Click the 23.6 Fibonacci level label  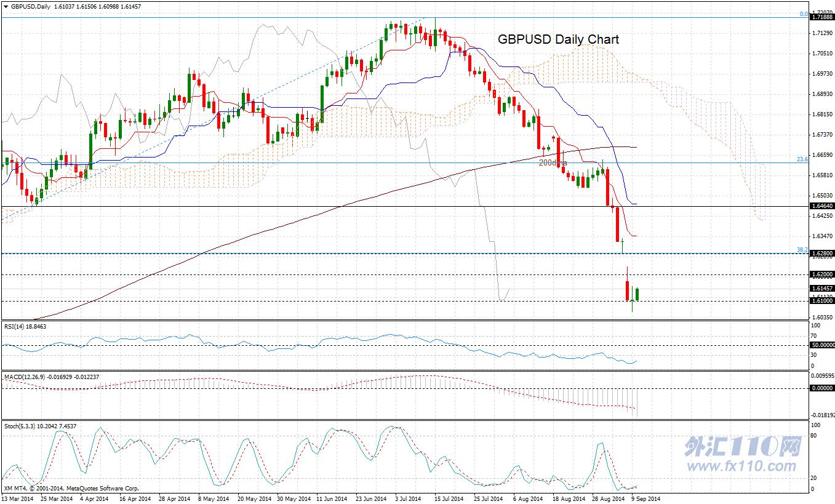(802, 159)
